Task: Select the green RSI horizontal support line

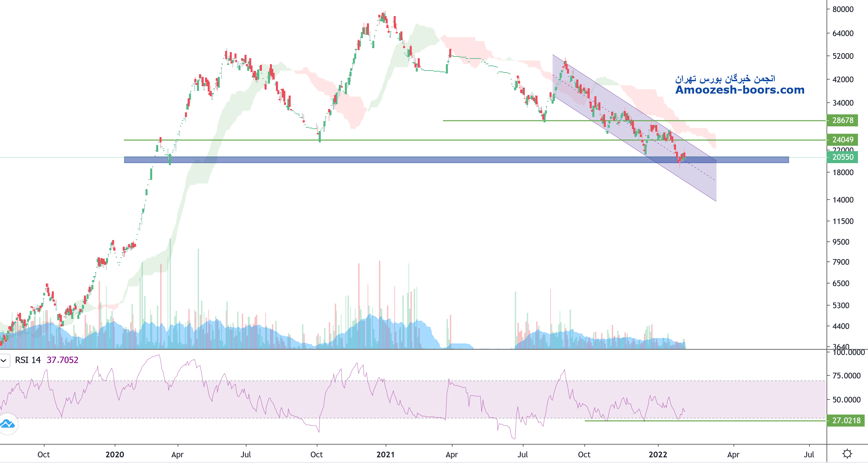Action: [741, 421]
